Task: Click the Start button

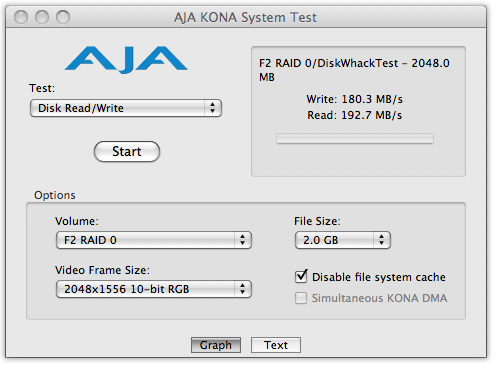Action: click(127, 152)
